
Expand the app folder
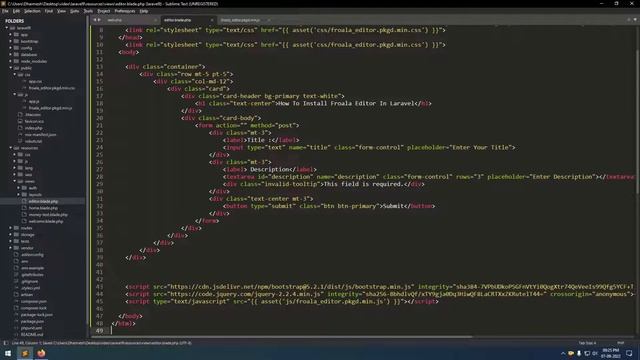11,35
